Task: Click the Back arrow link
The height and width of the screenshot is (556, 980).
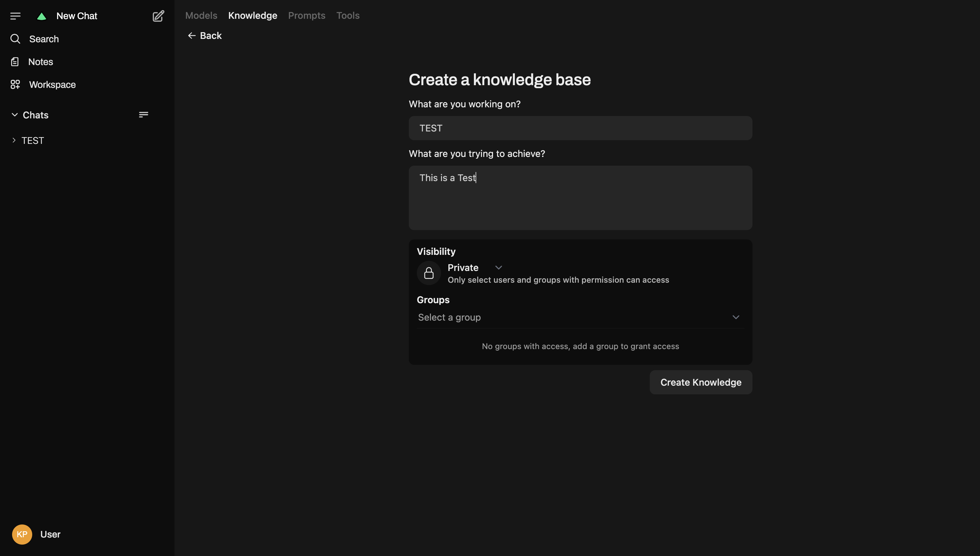Action: 205,36
